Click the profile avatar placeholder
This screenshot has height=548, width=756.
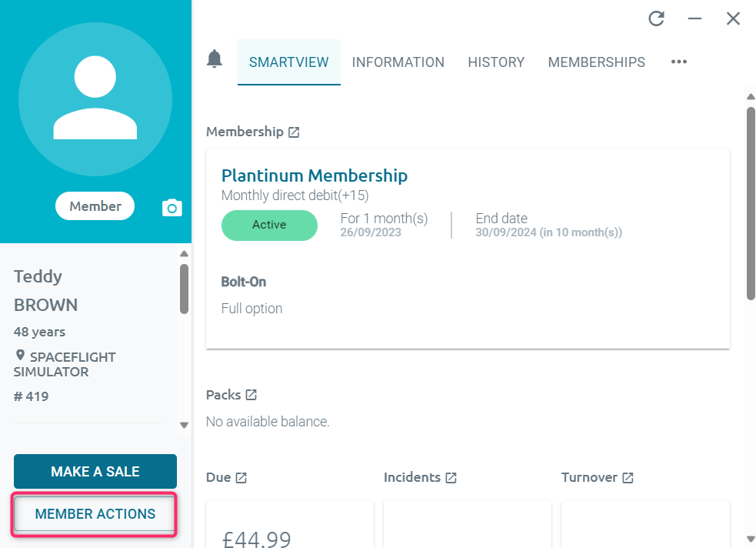95,99
